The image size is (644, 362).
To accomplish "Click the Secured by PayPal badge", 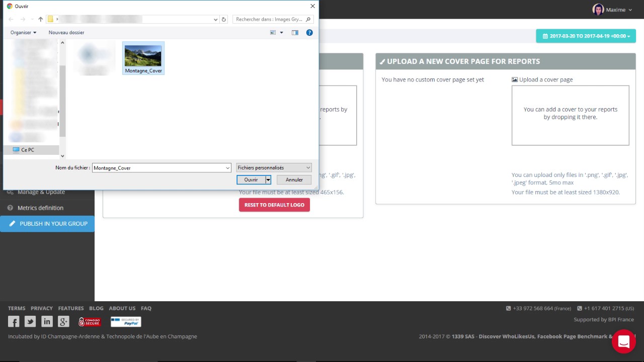I will 126,322.
